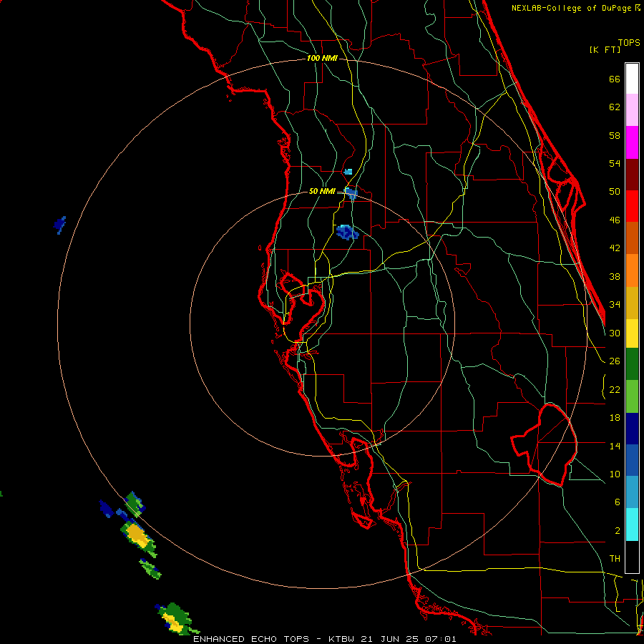Click the [K FT] units label
Image resolution: width=644 pixels, height=644 pixels.
tap(605, 50)
